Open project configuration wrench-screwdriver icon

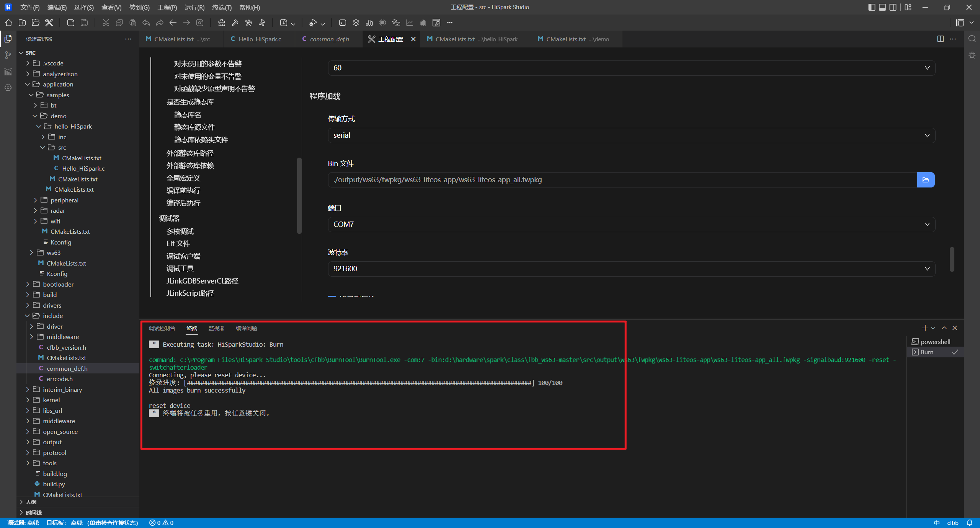[x=49, y=23]
